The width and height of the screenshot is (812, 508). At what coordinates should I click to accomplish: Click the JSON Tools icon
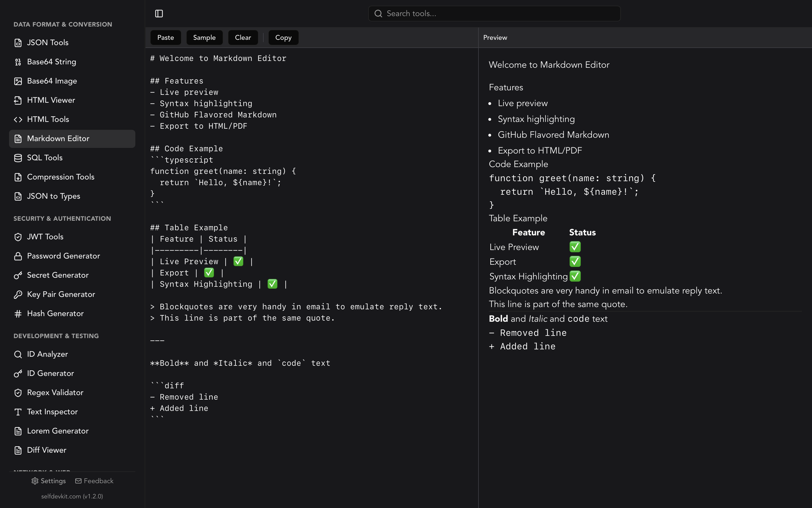click(x=18, y=43)
